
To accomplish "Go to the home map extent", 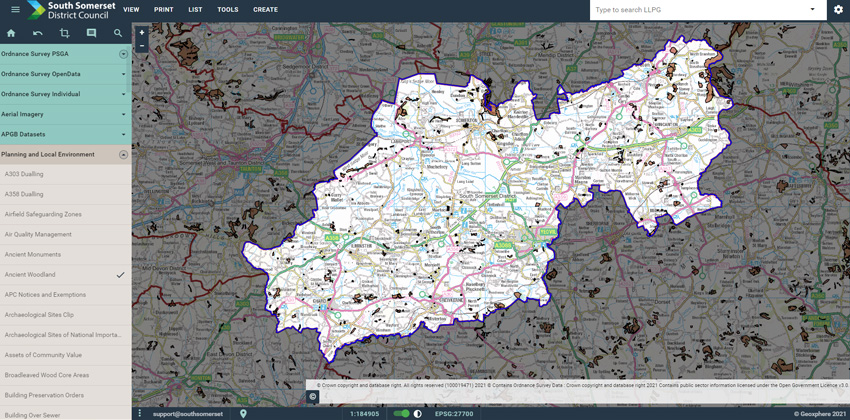I will point(11,33).
